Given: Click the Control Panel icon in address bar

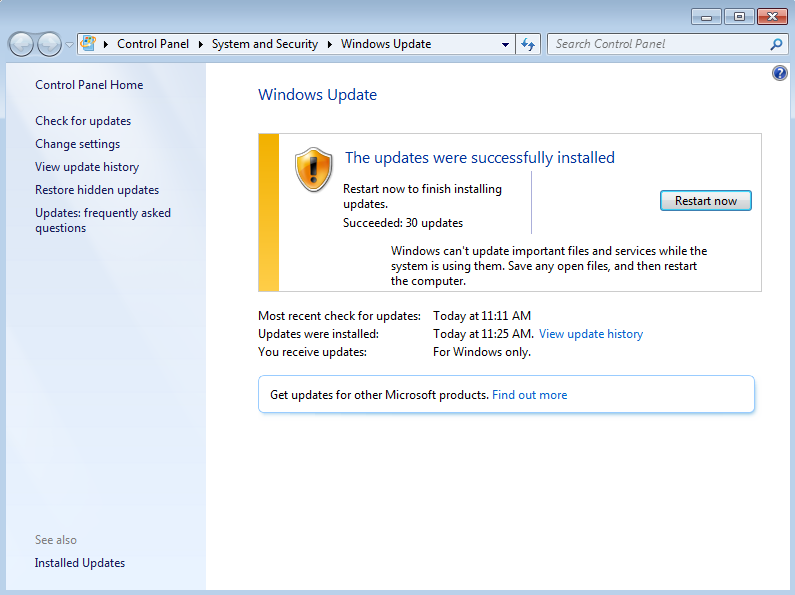Looking at the screenshot, I should click(89, 44).
